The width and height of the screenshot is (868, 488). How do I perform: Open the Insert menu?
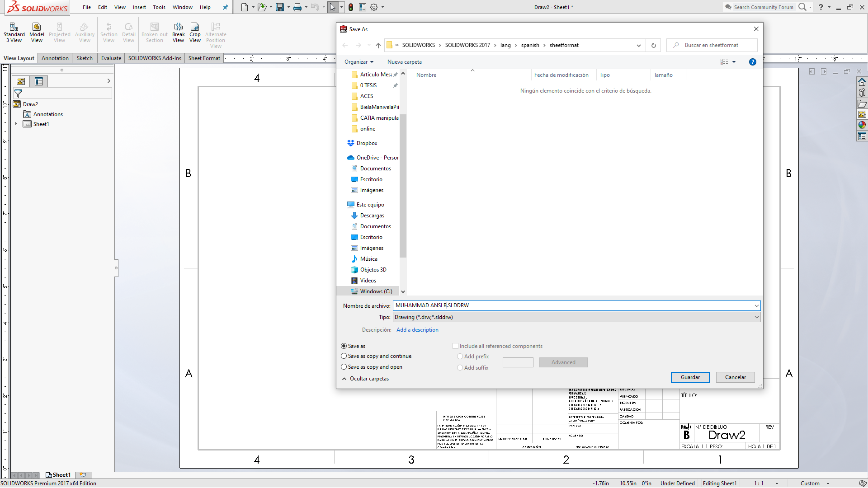pyautogui.click(x=139, y=7)
